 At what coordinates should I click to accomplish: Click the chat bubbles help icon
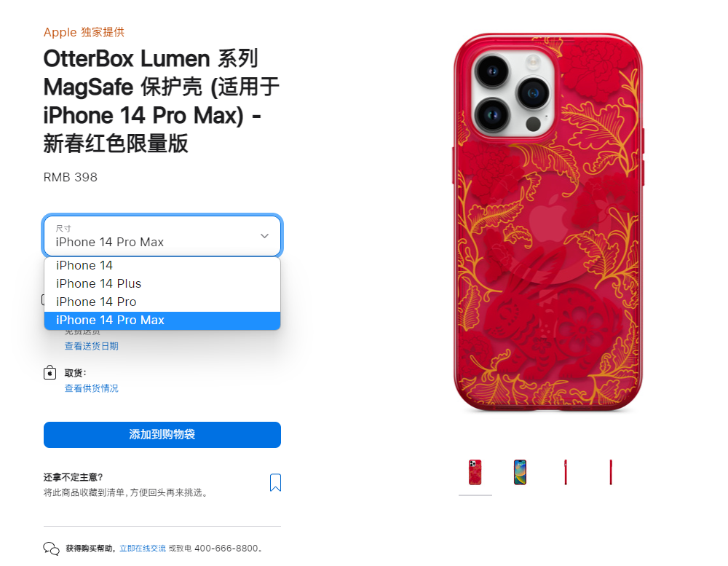coord(51,549)
